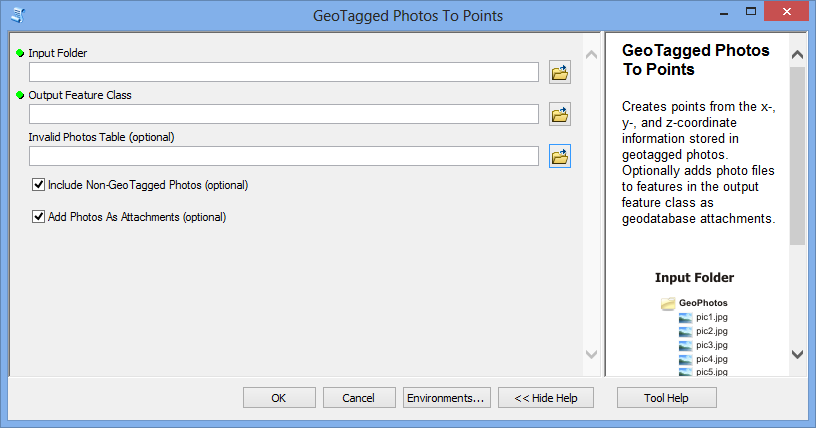The height and width of the screenshot is (428, 816).
Task: Focus the Input Folder text field
Action: [284, 72]
